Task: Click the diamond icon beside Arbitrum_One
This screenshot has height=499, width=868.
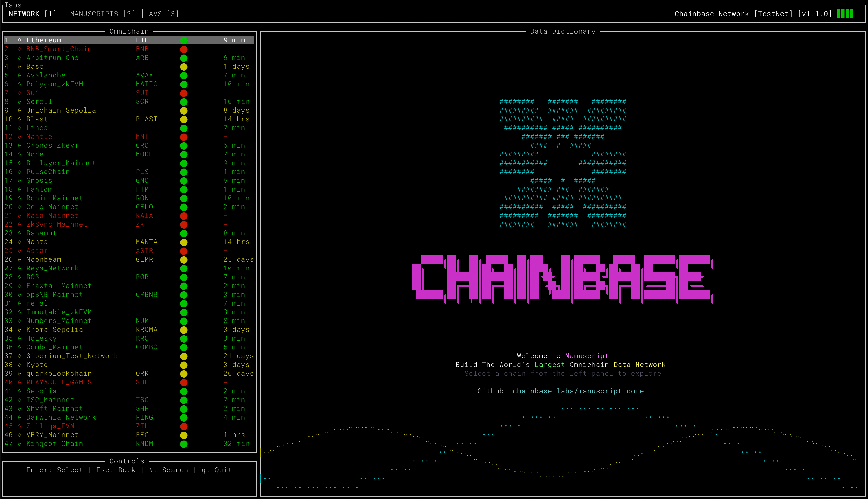Action: click(x=19, y=58)
